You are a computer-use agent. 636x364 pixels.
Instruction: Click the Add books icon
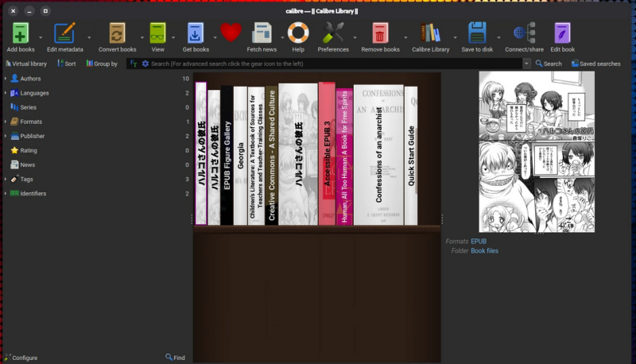(21, 33)
